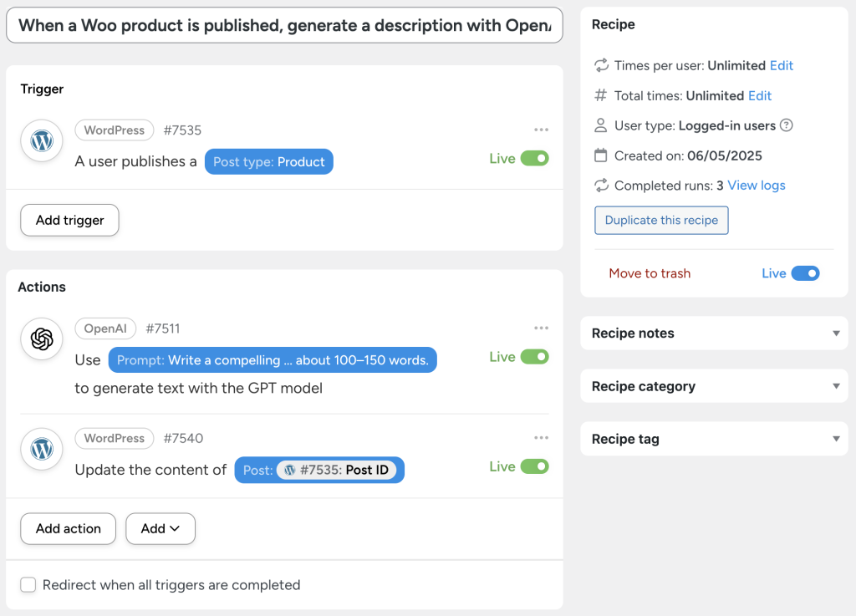Image resolution: width=856 pixels, height=616 pixels.
Task: Click Duplicate this recipe
Action: pos(660,220)
